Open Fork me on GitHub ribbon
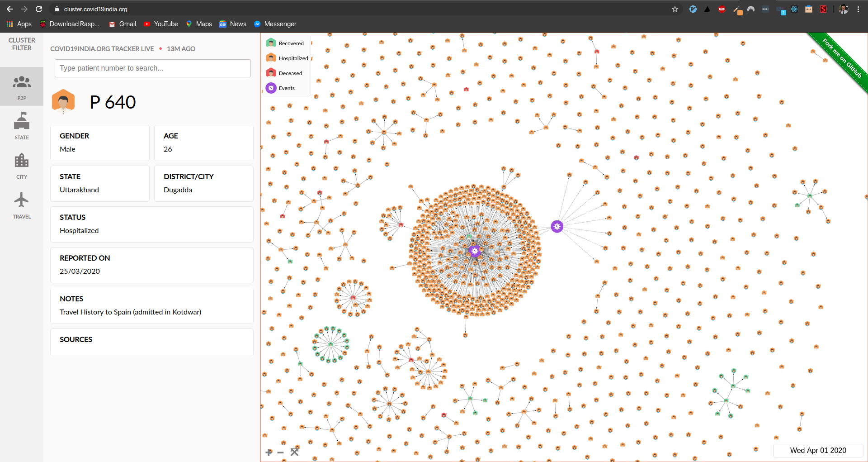The width and height of the screenshot is (868, 462). point(842,58)
